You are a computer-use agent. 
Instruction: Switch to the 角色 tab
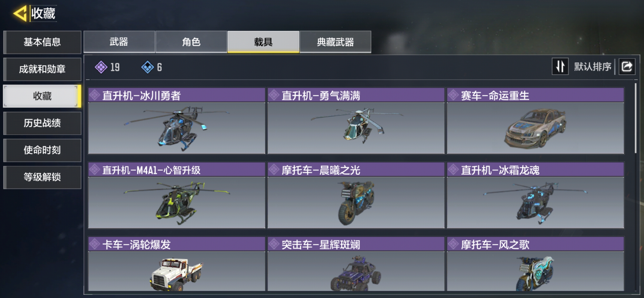[191, 42]
